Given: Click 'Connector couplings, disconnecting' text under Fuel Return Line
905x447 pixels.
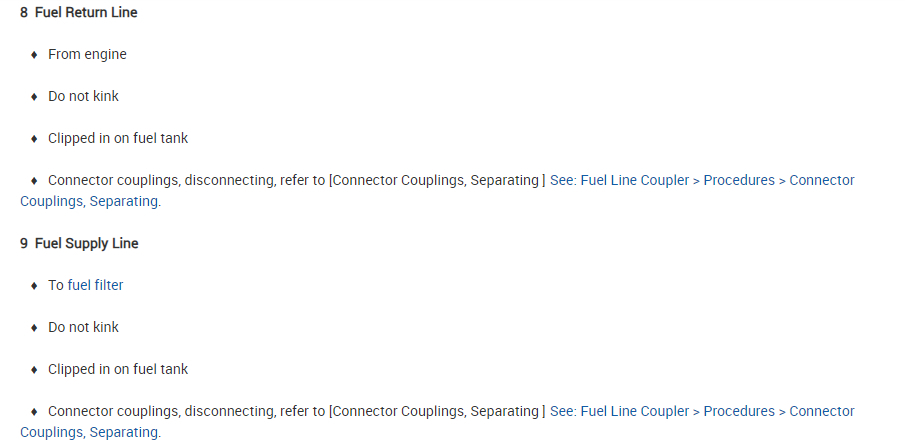Looking at the screenshot, I should (160, 181).
